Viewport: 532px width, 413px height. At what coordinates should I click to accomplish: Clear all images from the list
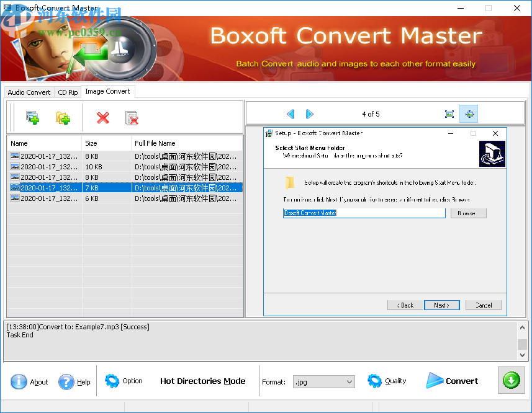pyautogui.click(x=132, y=117)
